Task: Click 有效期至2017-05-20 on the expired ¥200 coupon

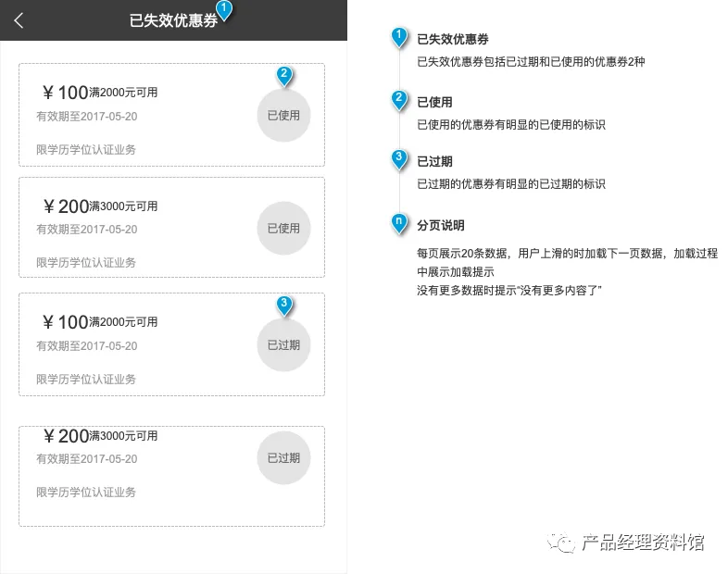Action: pyautogui.click(x=87, y=459)
